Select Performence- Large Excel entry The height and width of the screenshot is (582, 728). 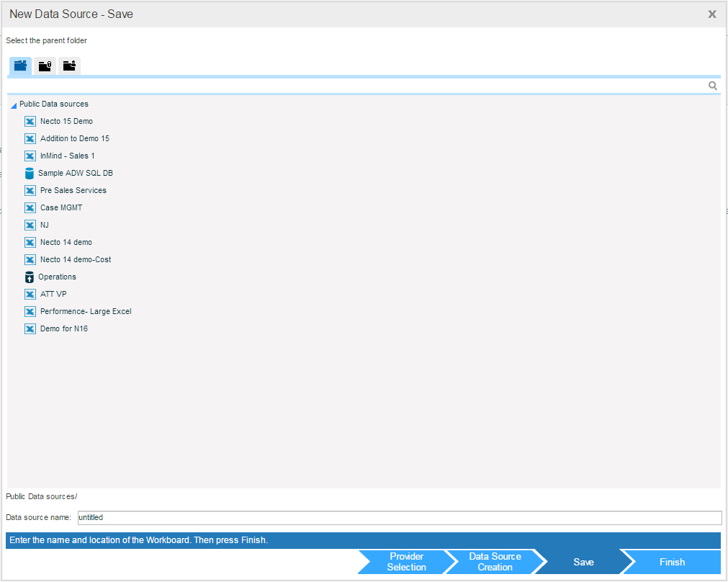click(85, 311)
